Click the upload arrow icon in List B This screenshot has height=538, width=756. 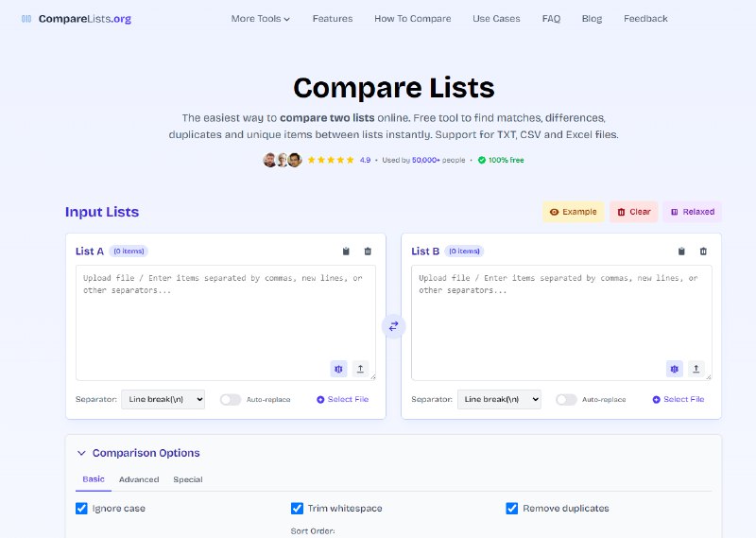coord(696,369)
